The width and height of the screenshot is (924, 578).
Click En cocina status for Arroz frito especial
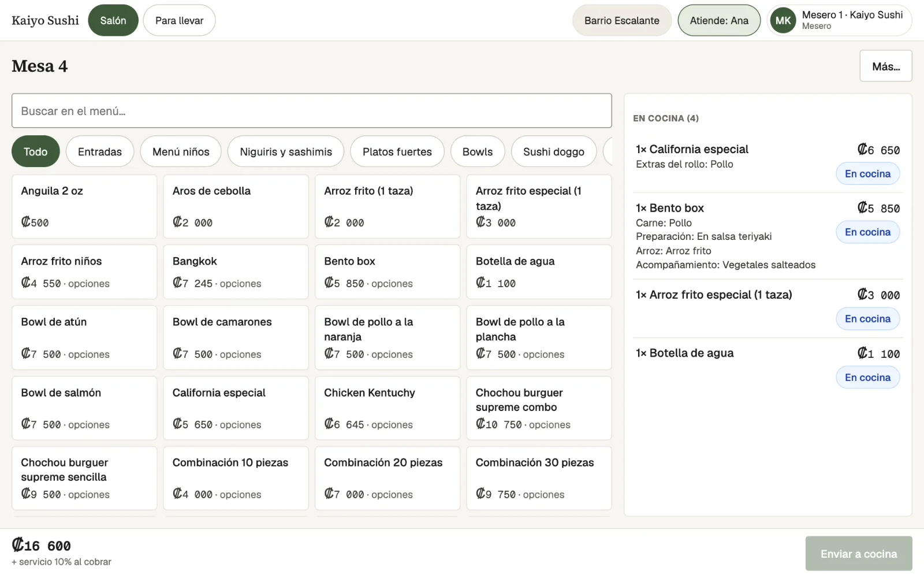pos(868,319)
